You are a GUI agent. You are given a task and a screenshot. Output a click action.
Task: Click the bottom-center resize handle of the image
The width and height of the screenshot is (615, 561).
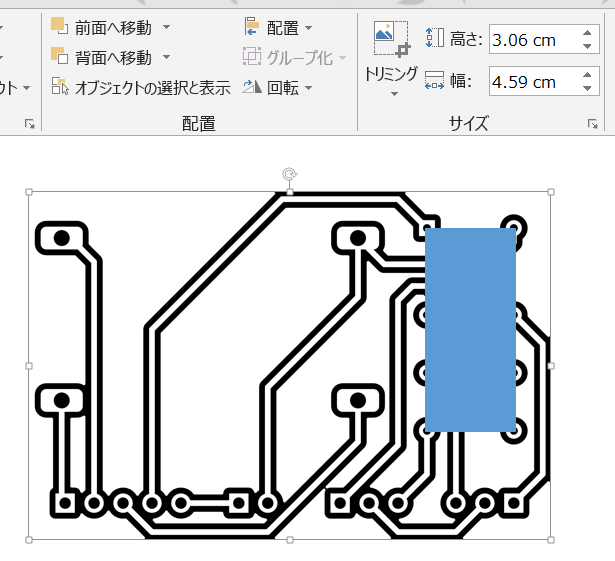pos(289,540)
